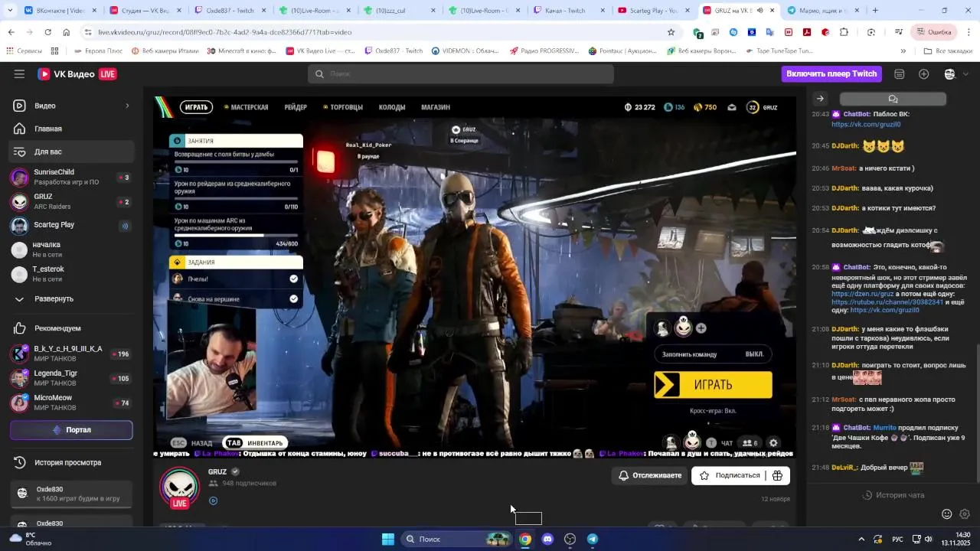980x551 pixels.
Task: Open the VK Video hamburger menu
Action: 19,74
